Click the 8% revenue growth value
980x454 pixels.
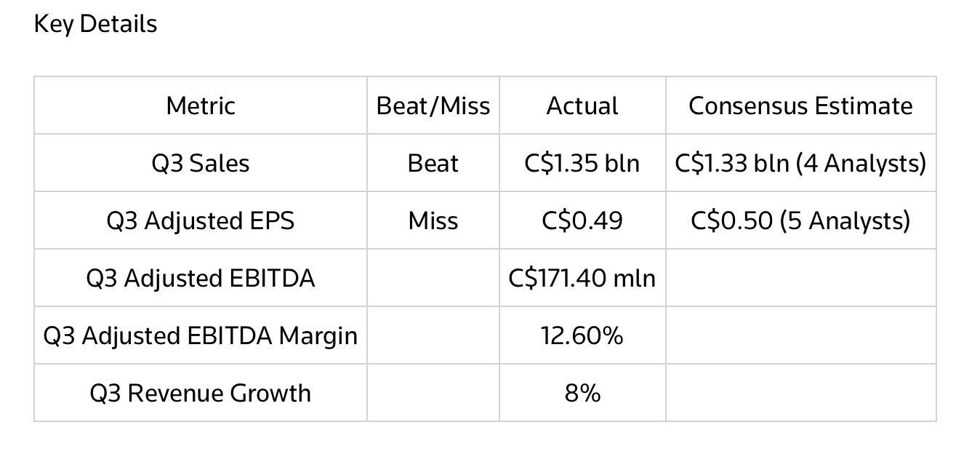click(582, 393)
